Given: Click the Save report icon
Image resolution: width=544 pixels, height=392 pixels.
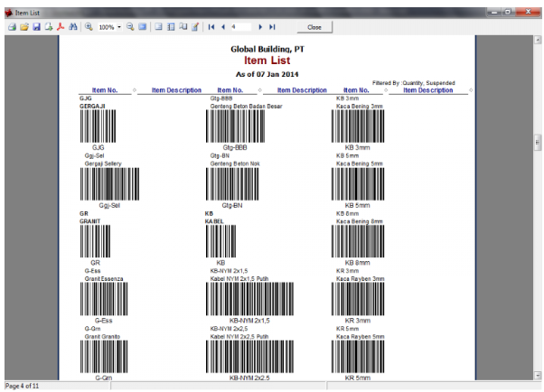Looking at the screenshot, I should (36, 28).
